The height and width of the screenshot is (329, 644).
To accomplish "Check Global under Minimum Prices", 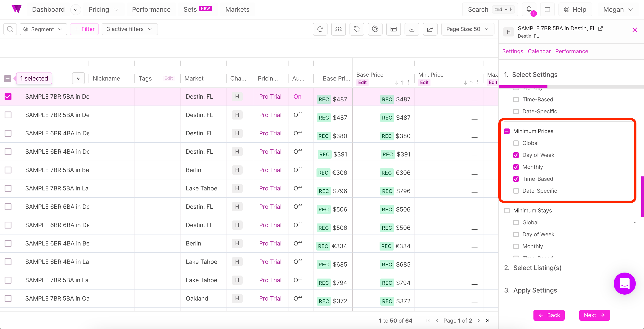I will tap(516, 143).
